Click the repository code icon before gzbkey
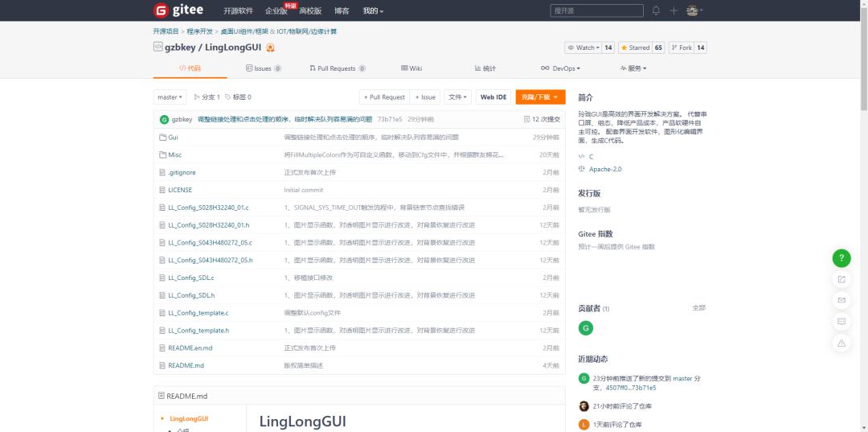 [x=158, y=47]
